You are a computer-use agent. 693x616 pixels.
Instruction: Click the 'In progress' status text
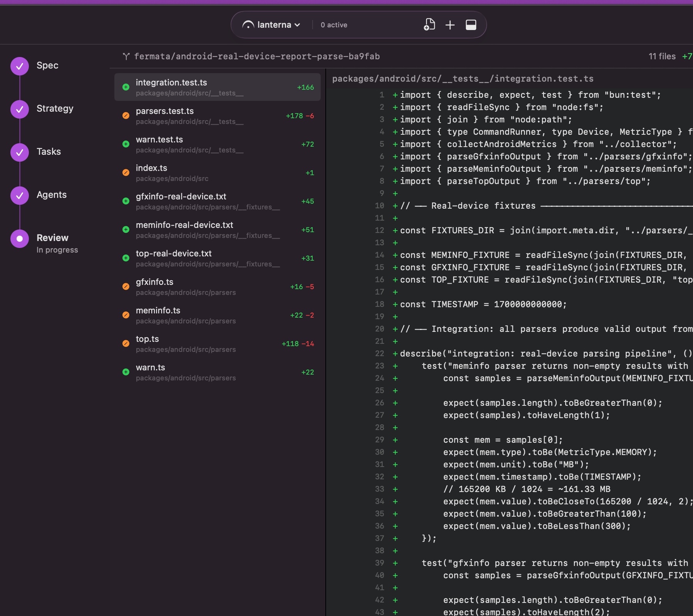tap(57, 250)
